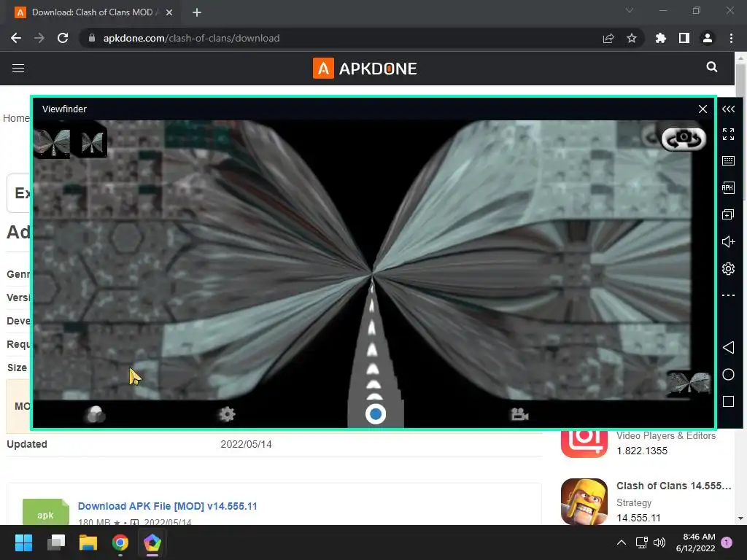Open emulator settings gear in sidebar

click(x=728, y=268)
